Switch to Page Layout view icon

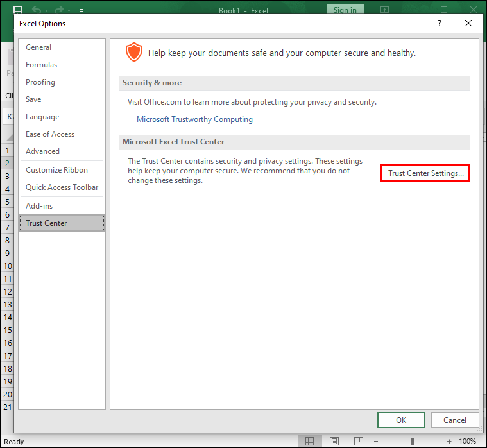point(334,441)
